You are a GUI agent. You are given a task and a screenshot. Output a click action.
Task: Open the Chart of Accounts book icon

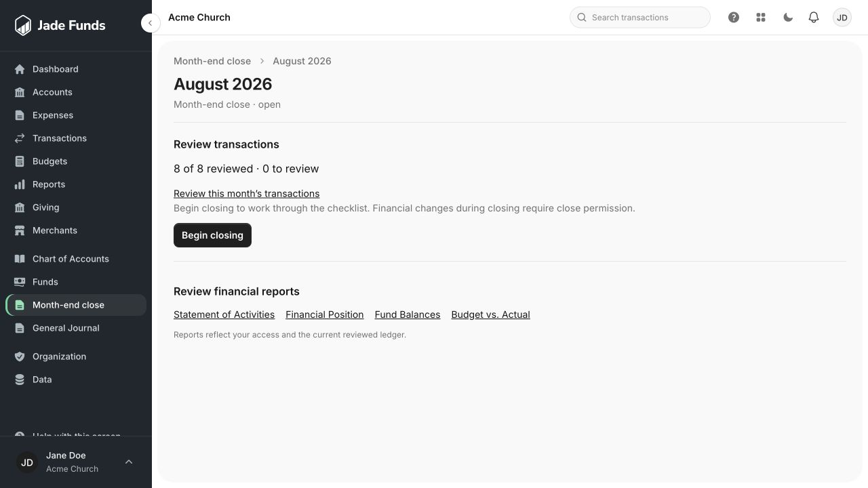[x=20, y=259]
